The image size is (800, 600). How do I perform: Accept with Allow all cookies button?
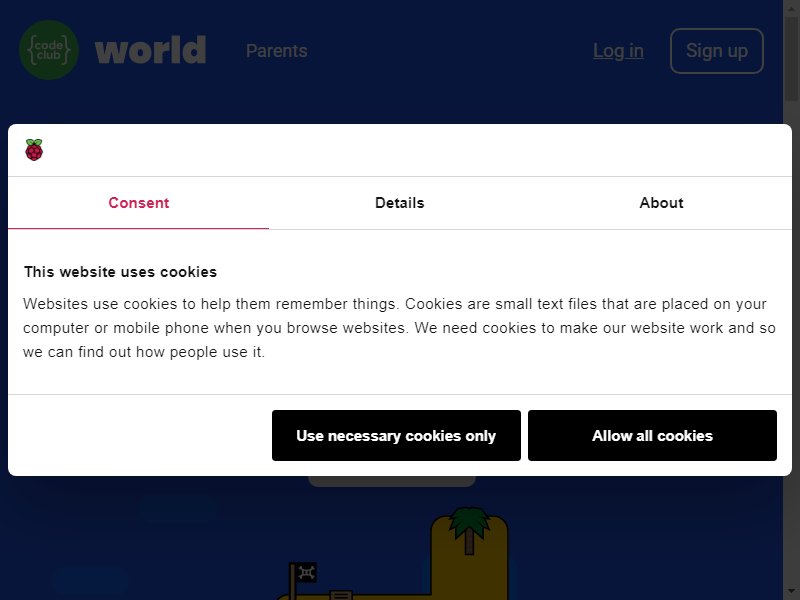point(653,435)
